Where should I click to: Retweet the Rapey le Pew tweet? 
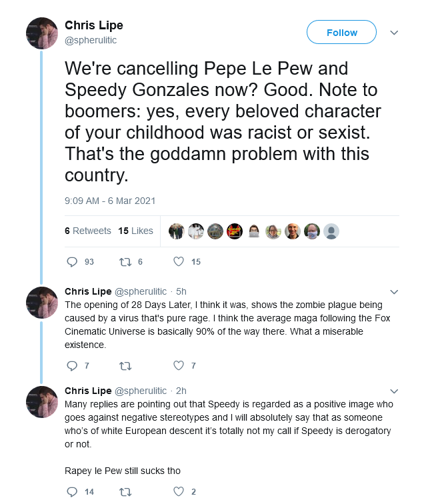tap(125, 492)
